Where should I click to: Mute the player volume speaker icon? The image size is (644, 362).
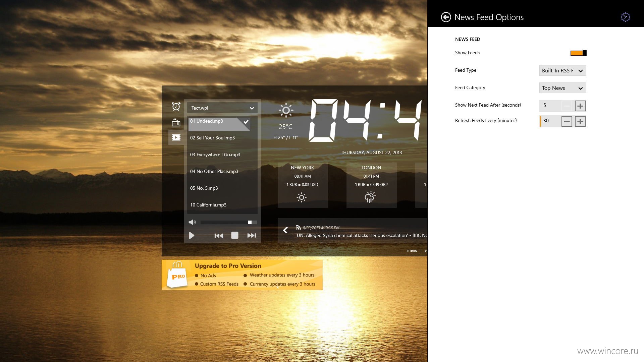coord(192,222)
